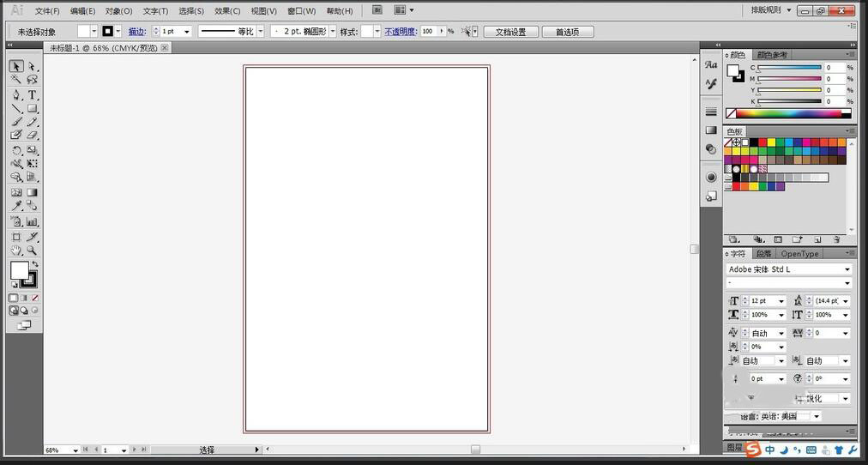Select the Rotate tool
Image resolution: width=868 pixels, height=465 pixels.
click(16, 150)
